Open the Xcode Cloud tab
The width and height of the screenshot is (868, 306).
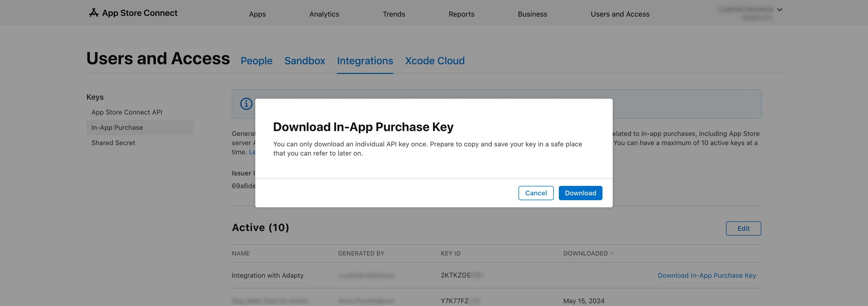(435, 61)
